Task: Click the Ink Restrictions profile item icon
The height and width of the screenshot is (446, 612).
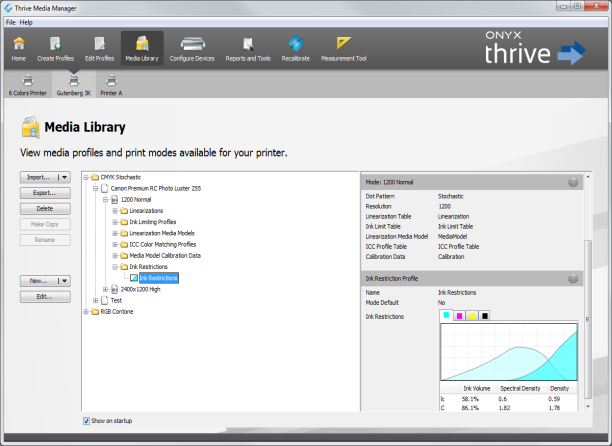Action: [x=134, y=278]
